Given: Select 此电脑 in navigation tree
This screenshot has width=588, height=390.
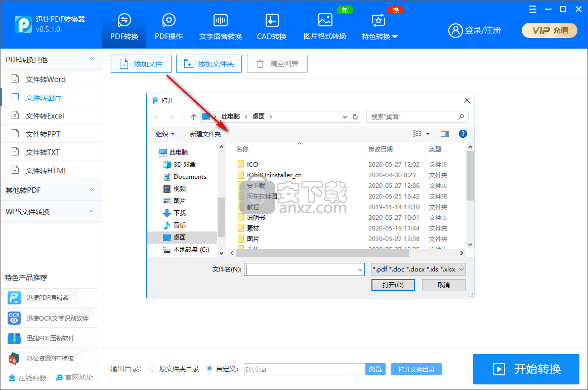Looking at the screenshot, I should pyautogui.click(x=173, y=152).
